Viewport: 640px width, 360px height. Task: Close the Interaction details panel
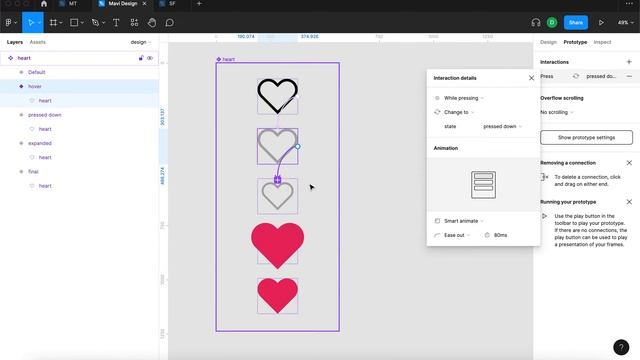click(531, 78)
